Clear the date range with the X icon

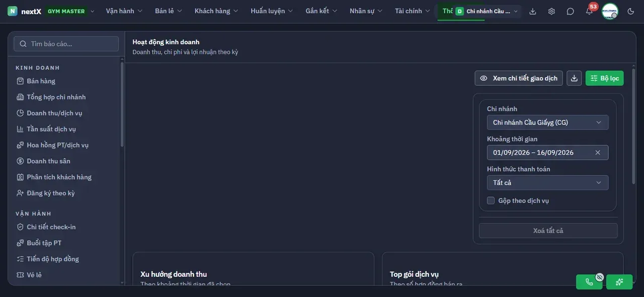click(x=598, y=152)
